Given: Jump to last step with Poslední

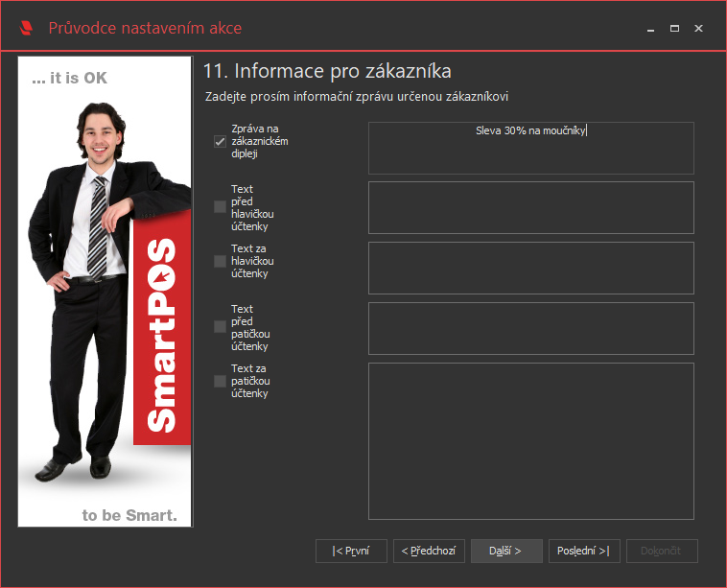Looking at the screenshot, I should [584, 551].
